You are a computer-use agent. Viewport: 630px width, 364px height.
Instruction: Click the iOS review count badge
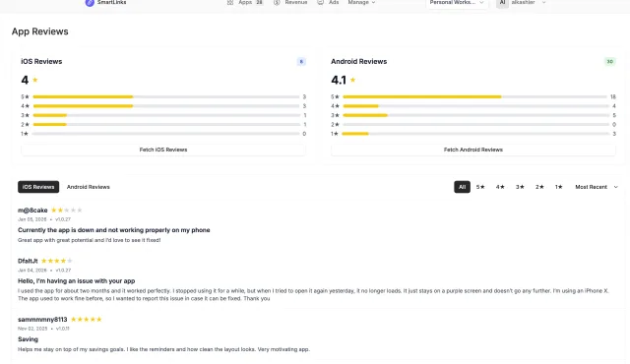tap(301, 61)
